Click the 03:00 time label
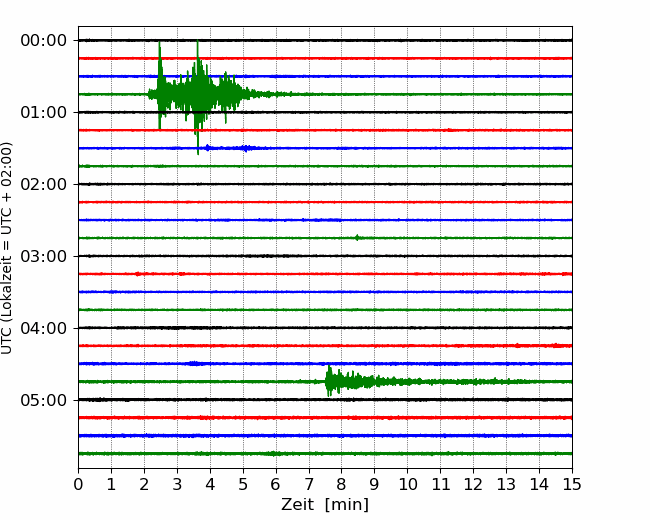Viewport: 650px width, 520px height. pyautogui.click(x=44, y=256)
